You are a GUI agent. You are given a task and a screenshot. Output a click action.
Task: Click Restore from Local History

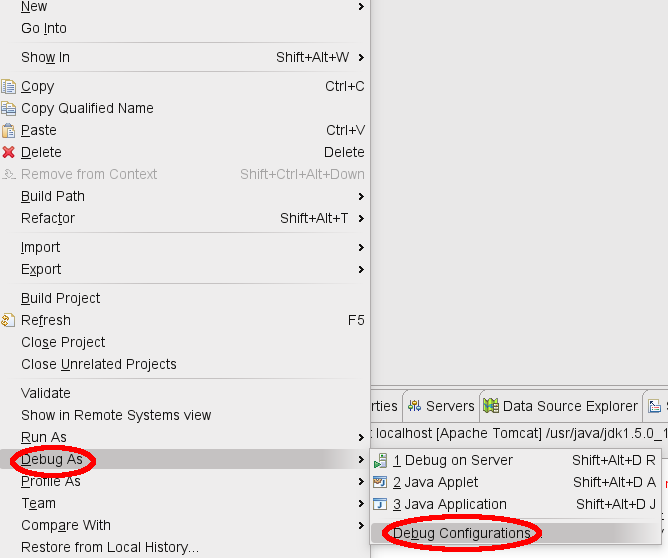coord(110,548)
